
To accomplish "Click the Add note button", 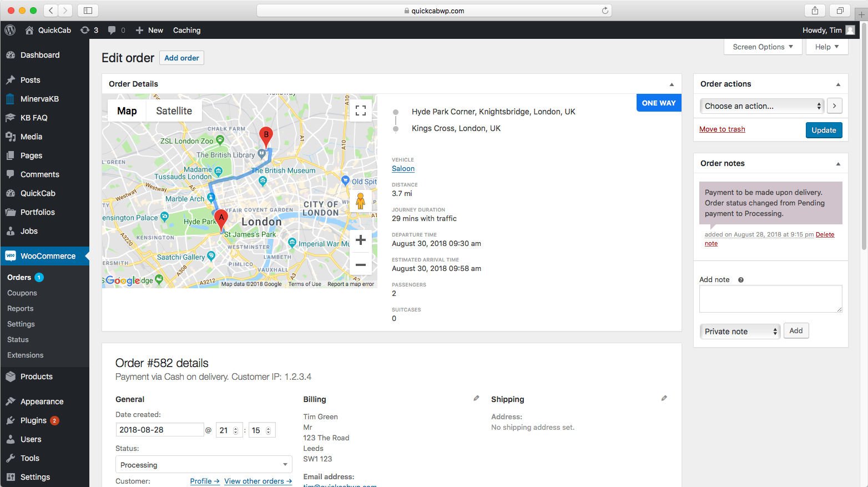I will pos(796,331).
